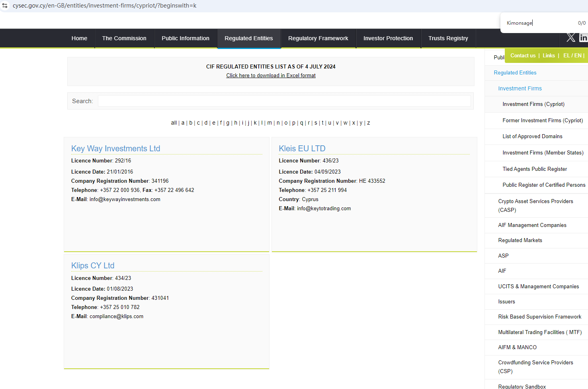The height and width of the screenshot is (389, 588).
Task: Go to Investment Firms (Member States)
Action: tap(543, 153)
